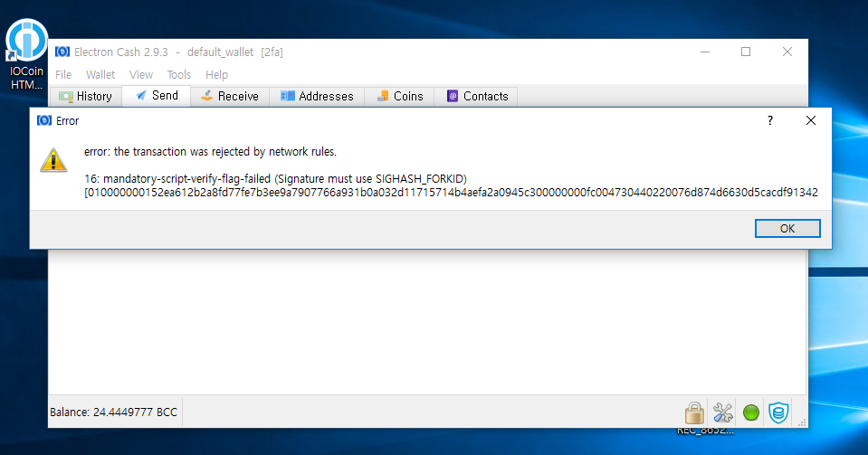Close the Electron Cash window
The image size is (868, 455).
point(787,52)
